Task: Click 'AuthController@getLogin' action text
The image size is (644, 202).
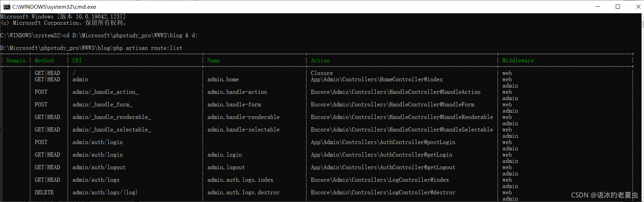Action: 416,155
